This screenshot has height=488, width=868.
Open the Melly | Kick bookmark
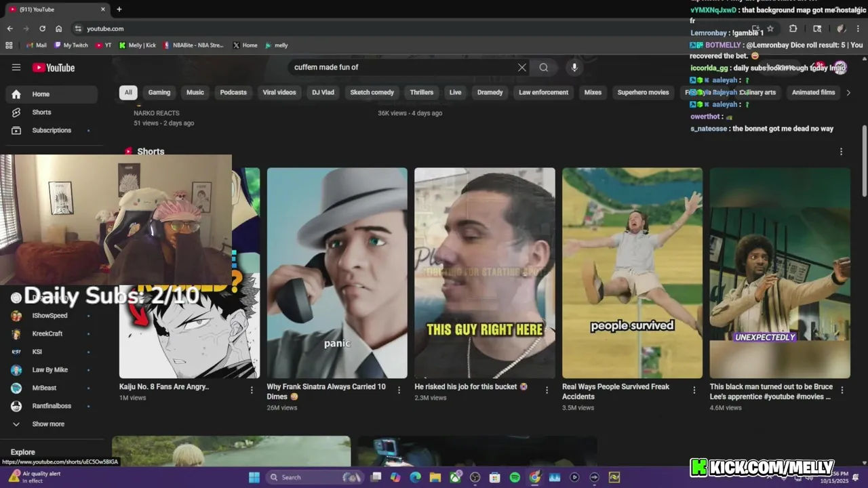pyautogui.click(x=137, y=45)
